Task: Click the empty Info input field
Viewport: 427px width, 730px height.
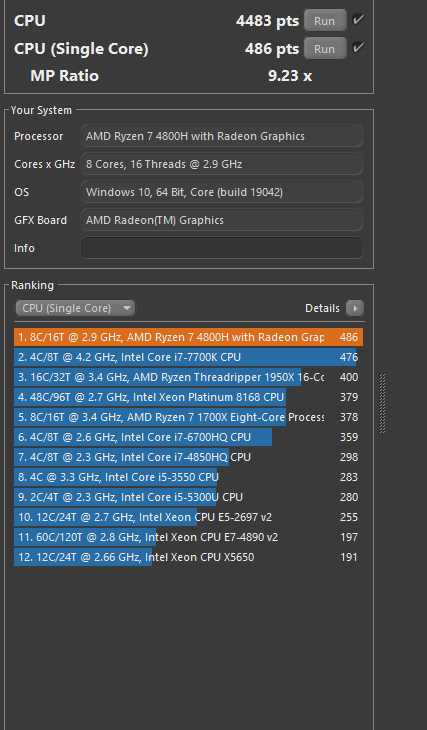Action: (222, 248)
